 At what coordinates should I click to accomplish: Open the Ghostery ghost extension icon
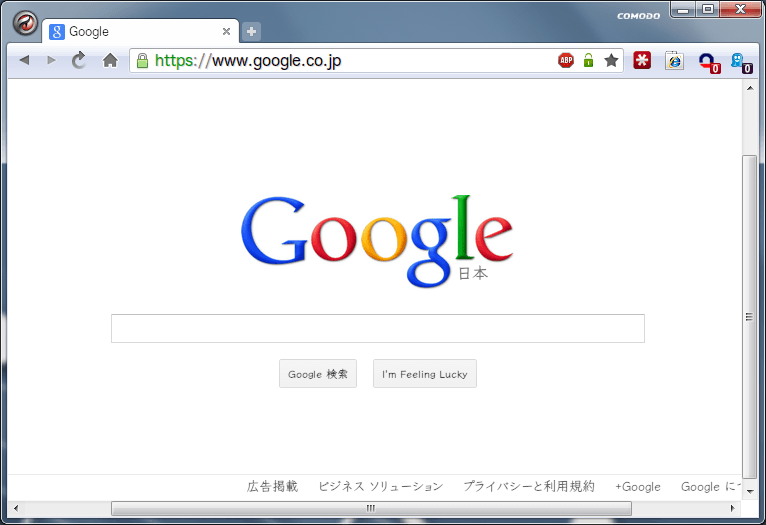point(741,63)
